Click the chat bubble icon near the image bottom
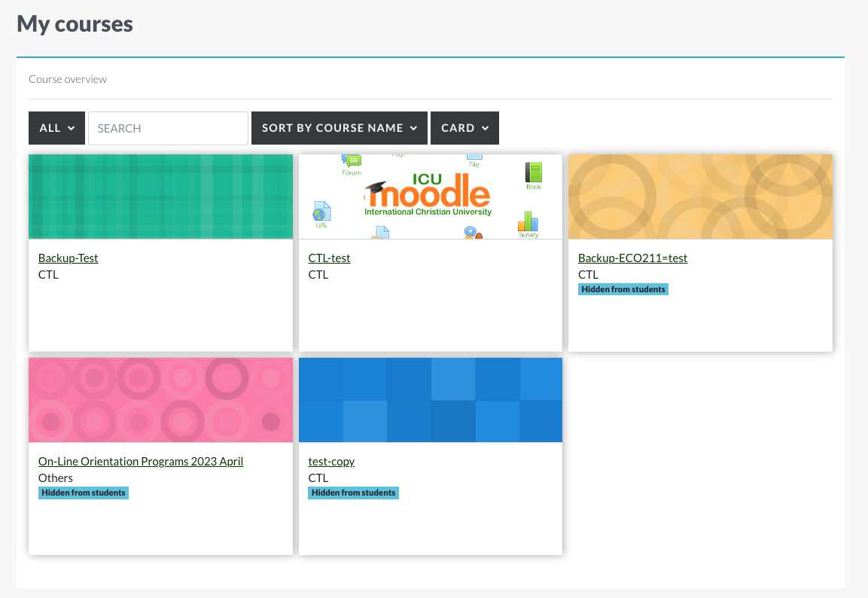The height and width of the screenshot is (598, 868). coord(469,232)
